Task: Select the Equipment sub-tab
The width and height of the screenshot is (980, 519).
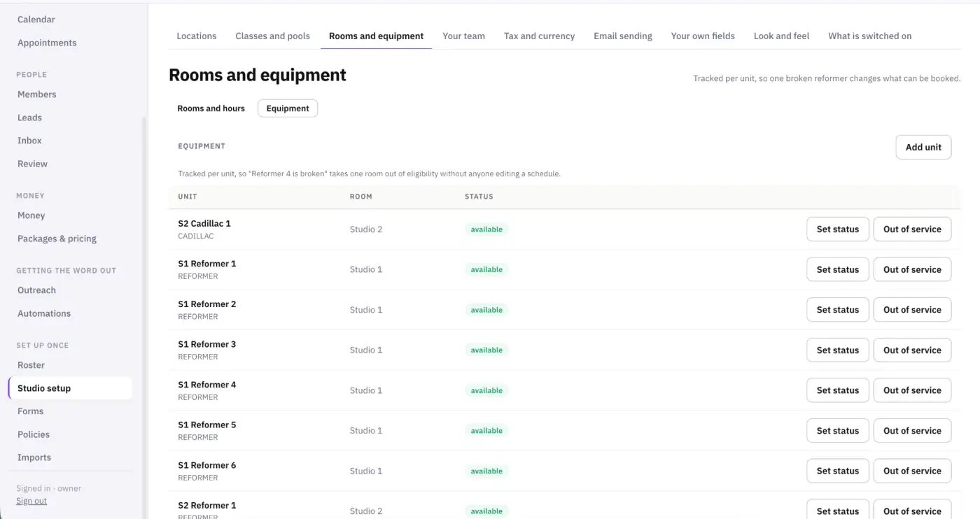Action: click(x=288, y=108)
